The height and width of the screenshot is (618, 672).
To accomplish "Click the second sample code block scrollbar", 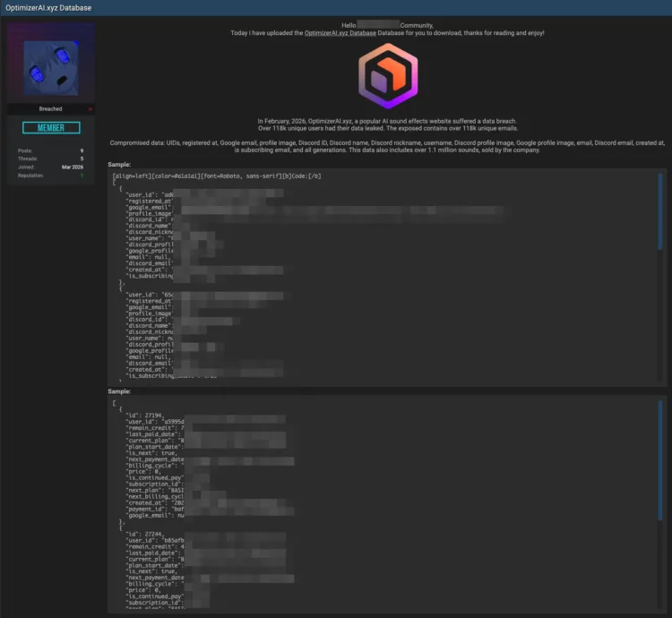I will click(x=660, y=460).
